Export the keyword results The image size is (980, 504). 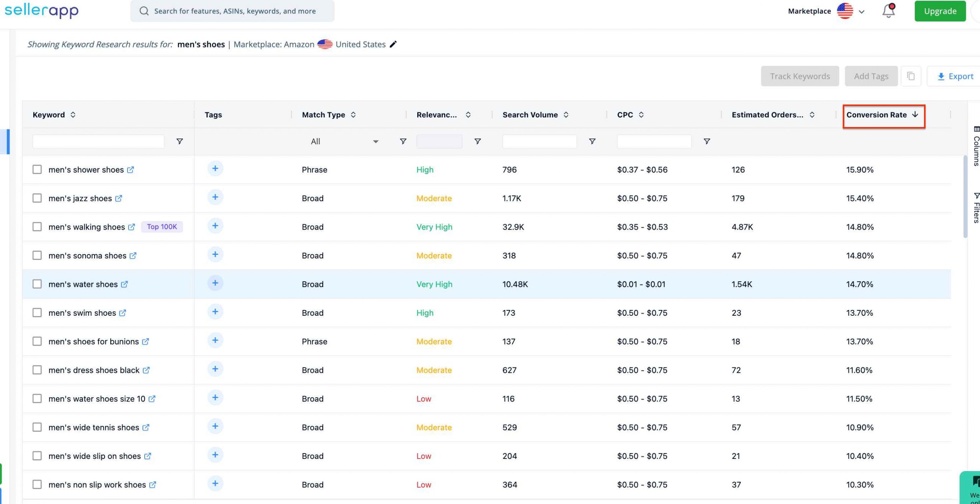955,76
